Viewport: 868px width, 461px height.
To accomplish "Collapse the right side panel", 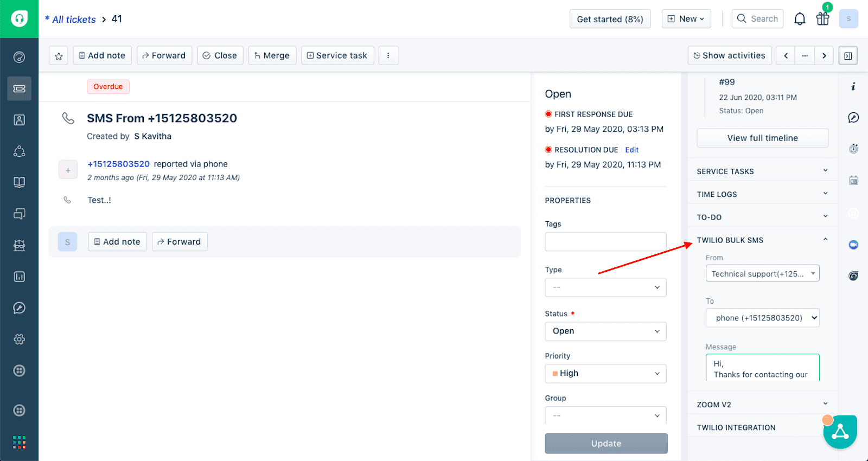I will point(848,56).
